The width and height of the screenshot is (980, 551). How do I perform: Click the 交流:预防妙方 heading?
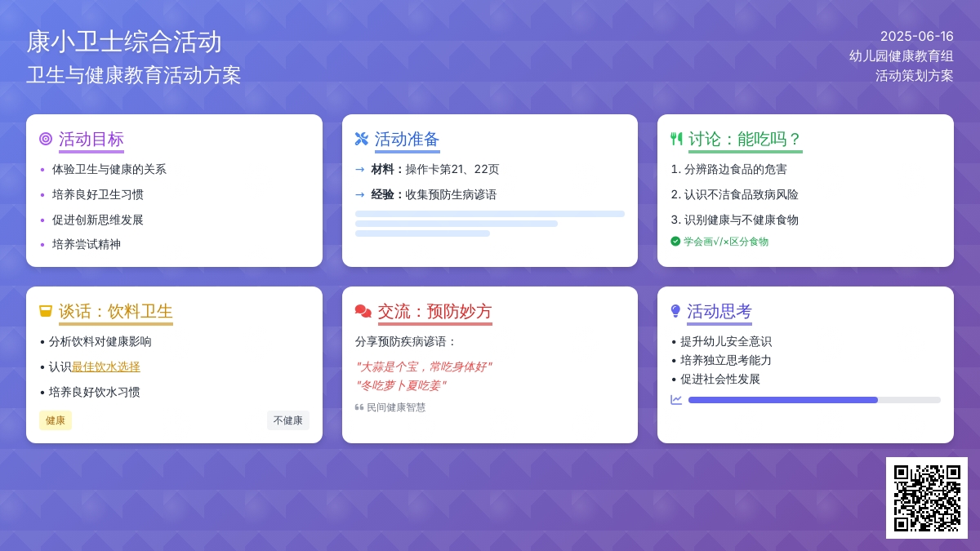(x=435, y=311)
